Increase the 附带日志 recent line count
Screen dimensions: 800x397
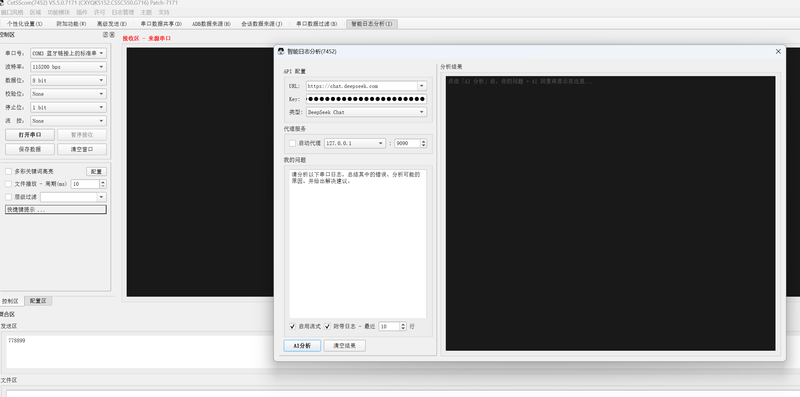[x=403, y=324]
